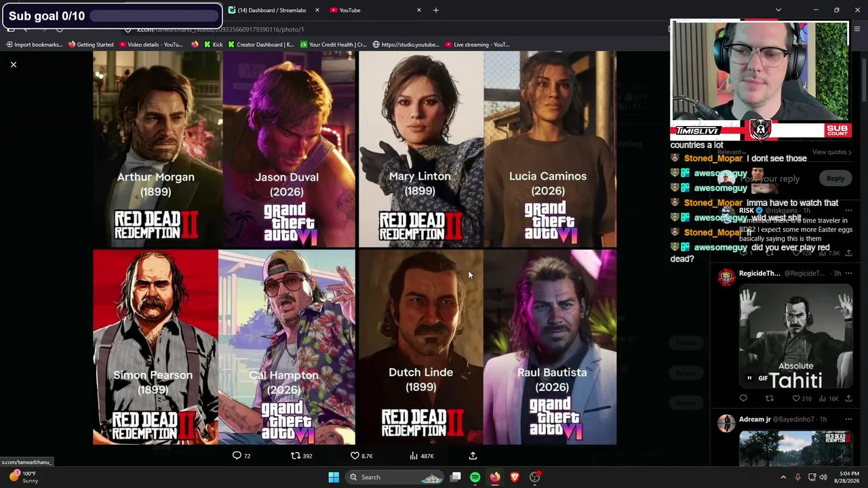
Task: Click the Reply button on the post
Action: tap(835, 178)
